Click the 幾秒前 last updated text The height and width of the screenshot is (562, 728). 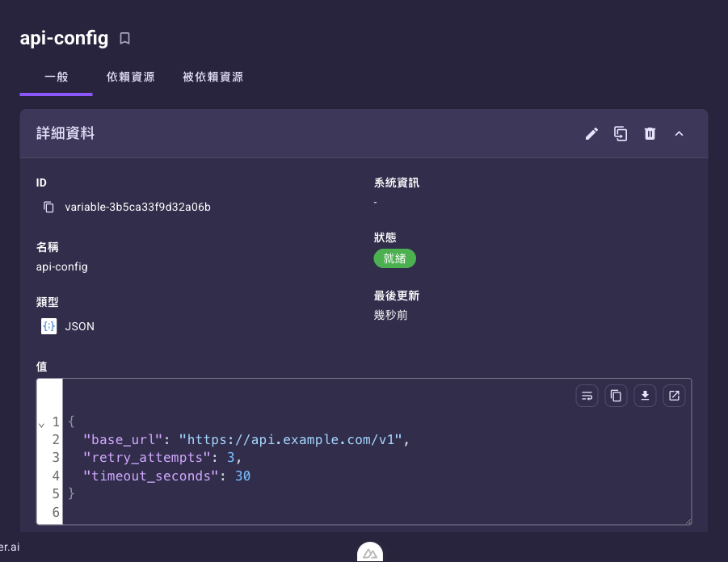click(x=391, y=316)
